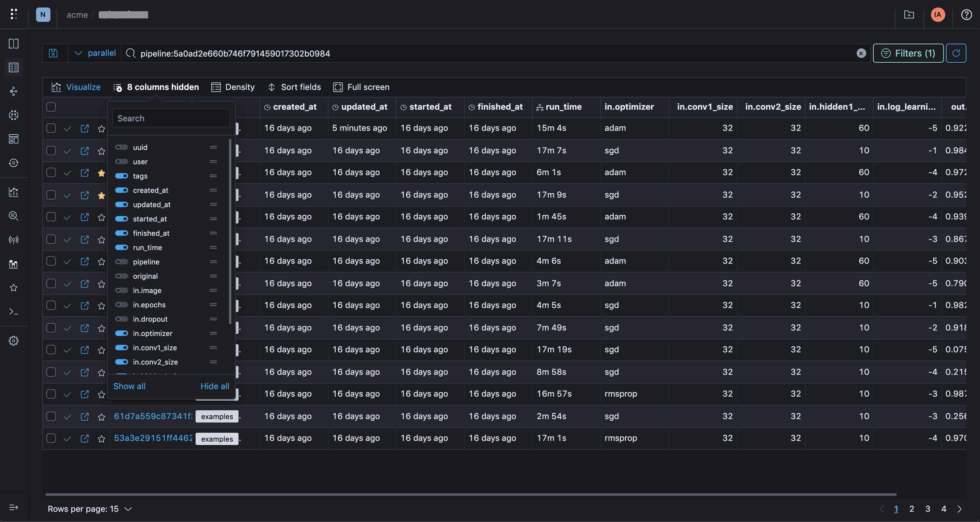This screenshot has width=980, height=522.
Task: Go to next page chevron
Action: (x=960, y=509)
